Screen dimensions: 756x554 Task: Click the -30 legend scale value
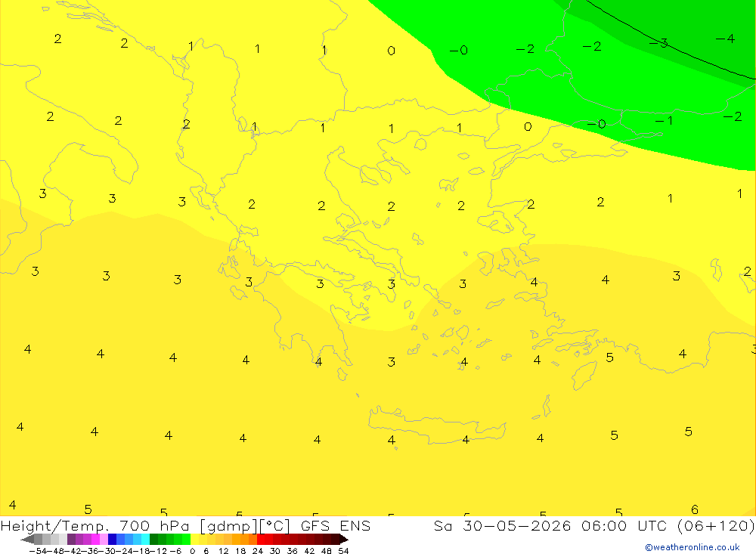[107, 551]
